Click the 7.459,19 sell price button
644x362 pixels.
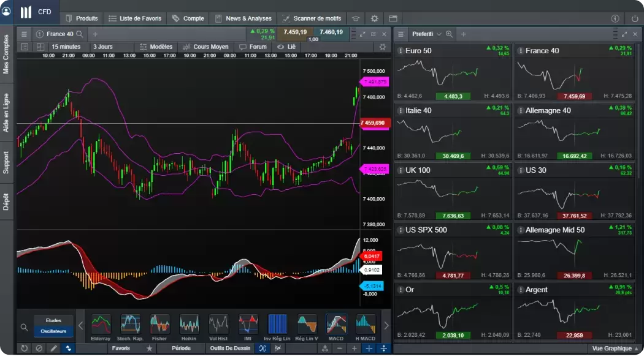295,32
